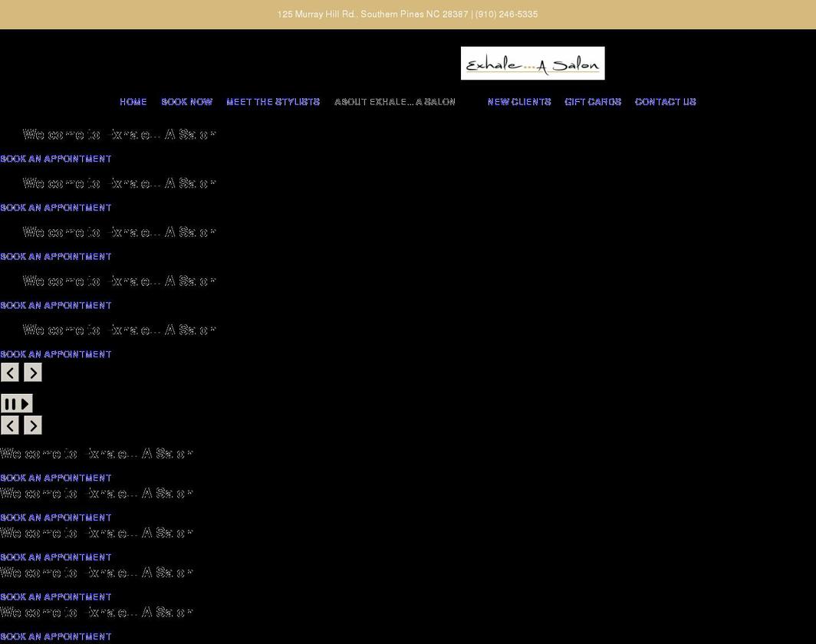Toggle the slideshow pause/play button
The width and height of the screenshot is (816, 644).
pos(17,404)
